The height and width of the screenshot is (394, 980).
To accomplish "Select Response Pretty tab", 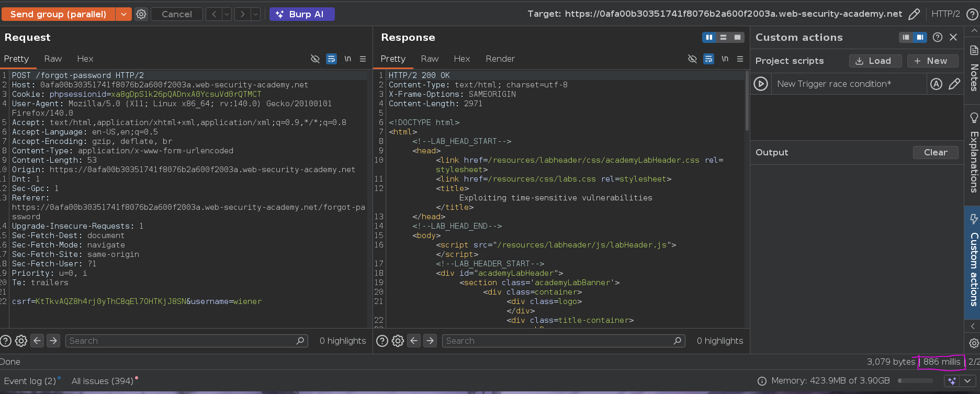I will click(x=393, y=59).
